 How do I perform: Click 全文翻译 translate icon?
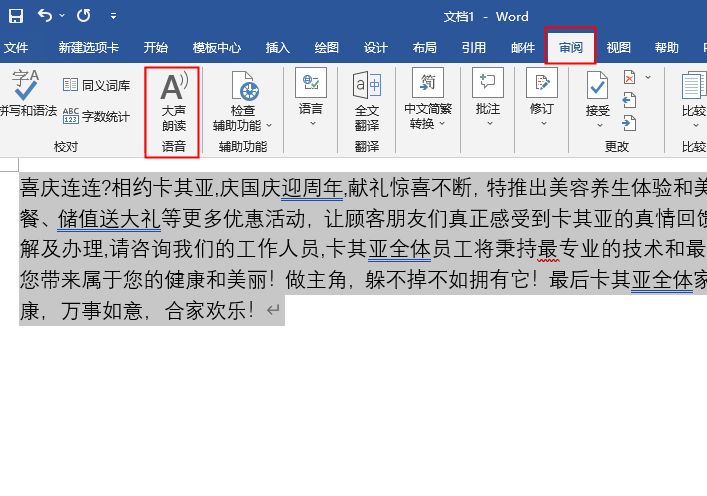click(367, 86)
